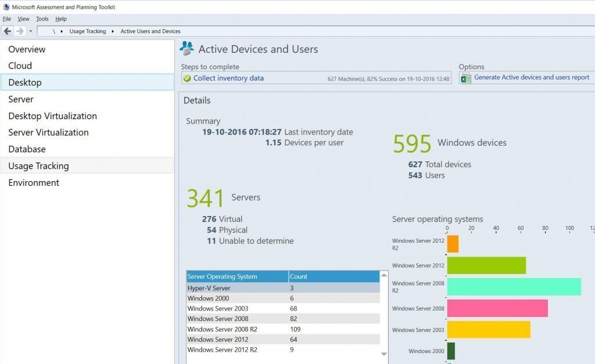Click the green checkmark beside Collect inventory data

[x=187, y=78]
